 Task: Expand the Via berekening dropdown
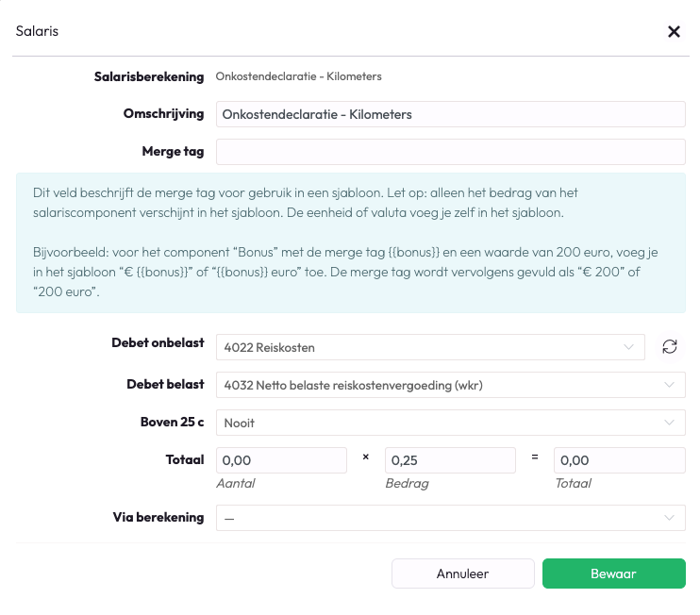tap(450, 518)
